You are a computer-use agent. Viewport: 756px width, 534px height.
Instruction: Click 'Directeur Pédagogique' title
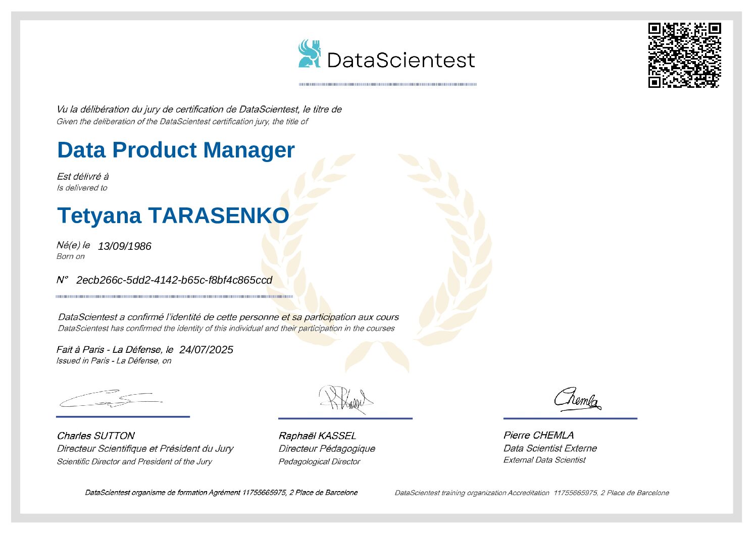[327, 449]
